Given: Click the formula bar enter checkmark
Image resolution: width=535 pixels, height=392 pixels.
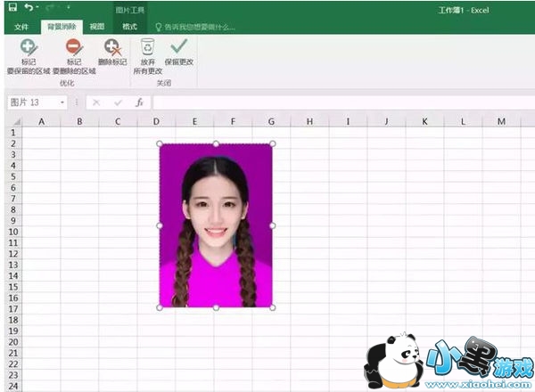Looking at the screenshot, I should point(118,102).
